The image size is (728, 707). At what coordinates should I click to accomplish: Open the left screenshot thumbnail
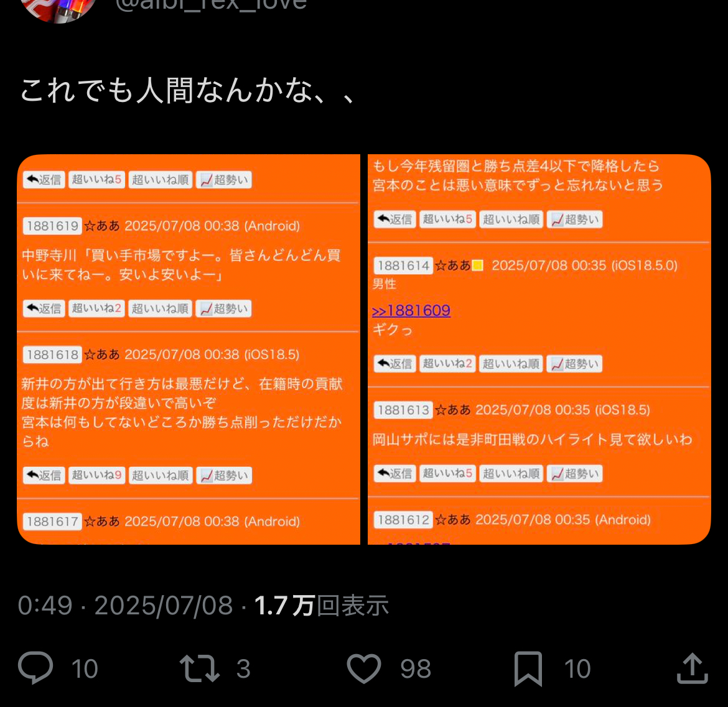(x=189, y=349)
